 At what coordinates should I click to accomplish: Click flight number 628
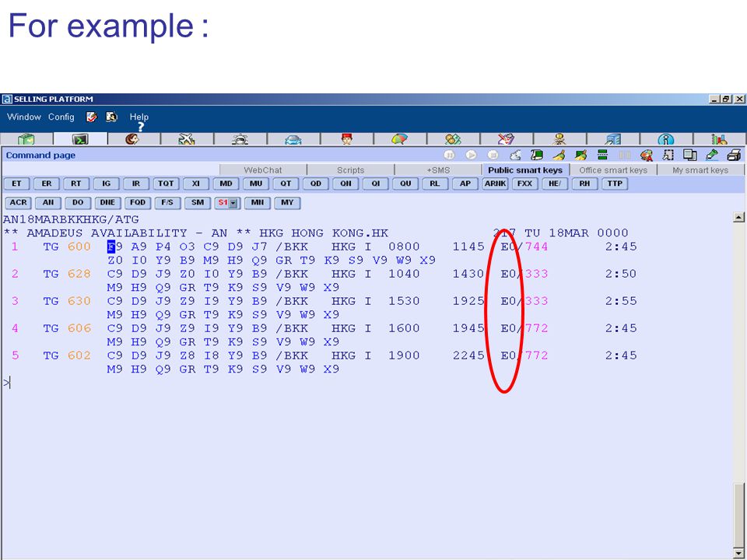(x=79, y=274)
